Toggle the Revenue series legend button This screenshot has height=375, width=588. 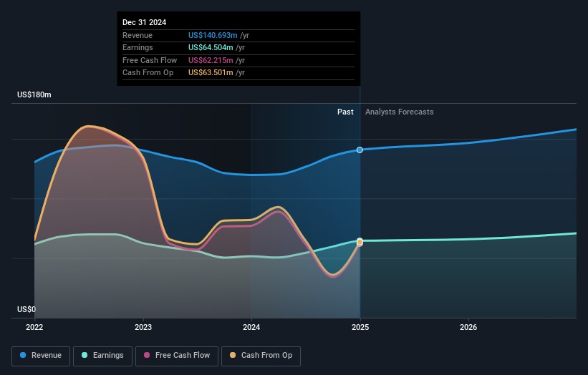(42, 356)
